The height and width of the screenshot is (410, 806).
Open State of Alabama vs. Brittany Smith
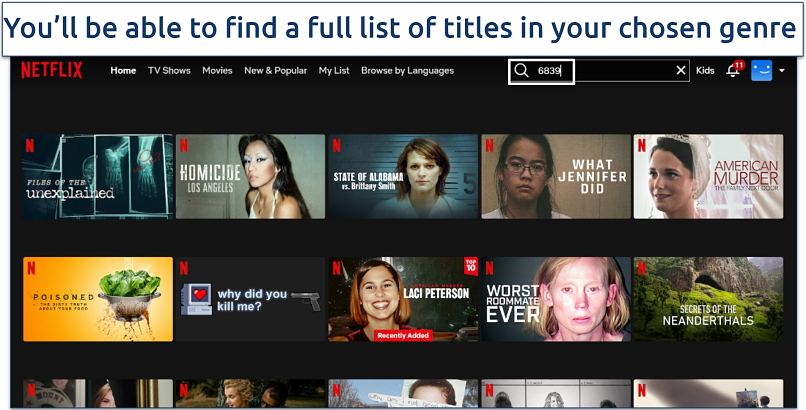pos(403,177)
